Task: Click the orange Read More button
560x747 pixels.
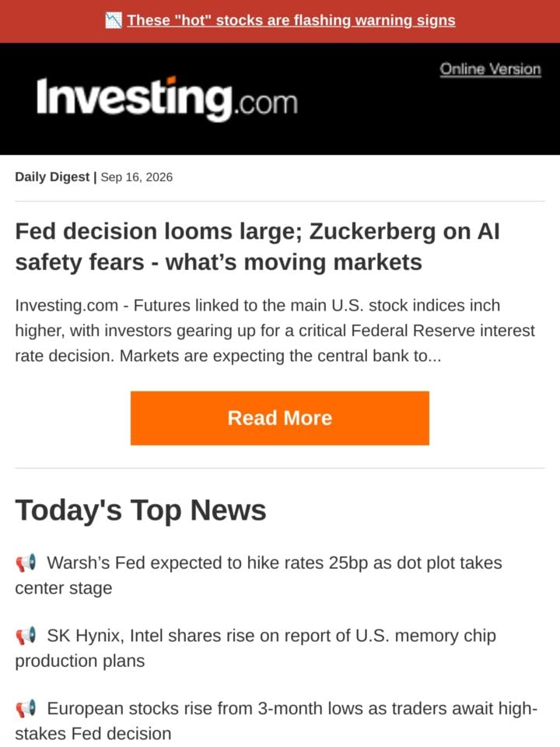Action: [280, 419]
